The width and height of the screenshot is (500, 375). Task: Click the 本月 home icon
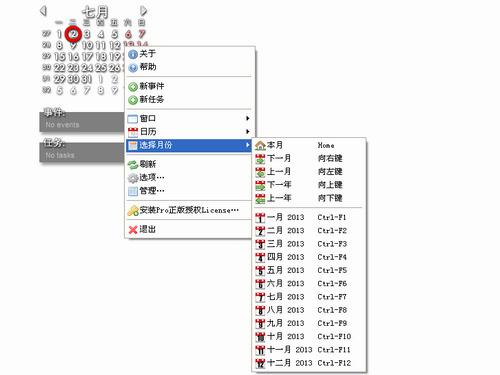coord(260,145)
